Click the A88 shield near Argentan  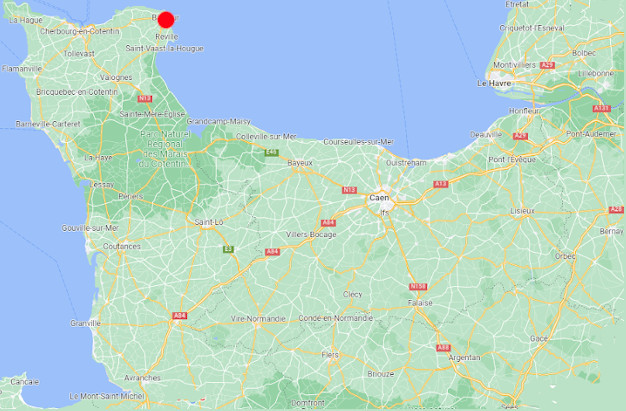point(443,348)
